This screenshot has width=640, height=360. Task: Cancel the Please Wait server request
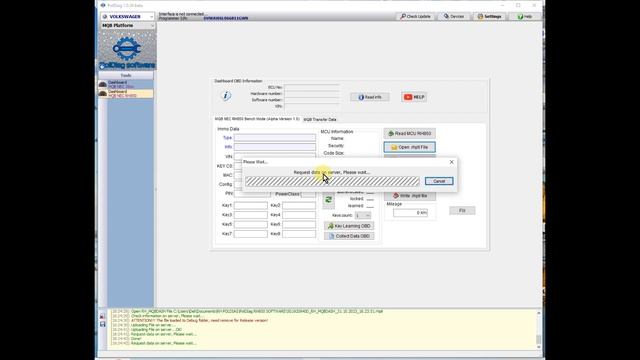439,181
